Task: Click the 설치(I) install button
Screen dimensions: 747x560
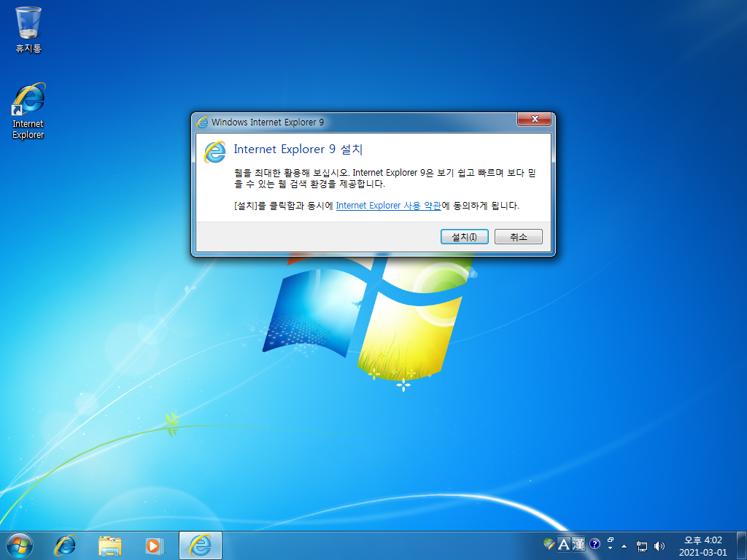Action: coord(464,237)
